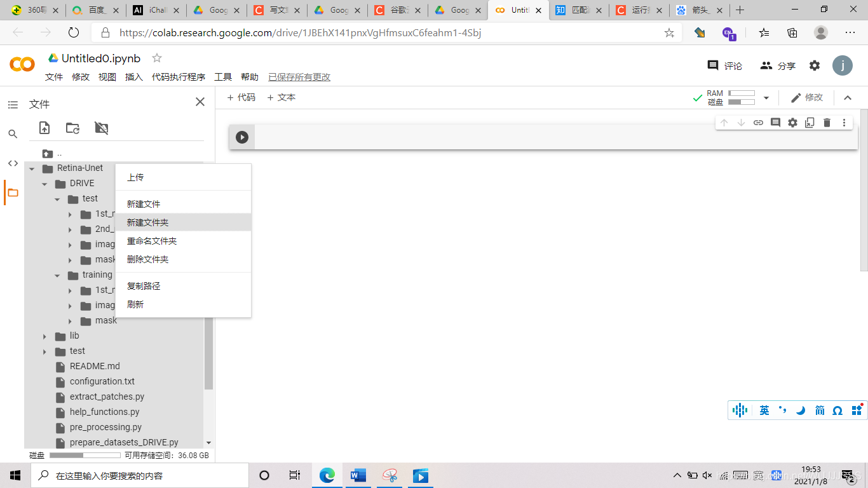Click Windows taskbar search box

140,475
